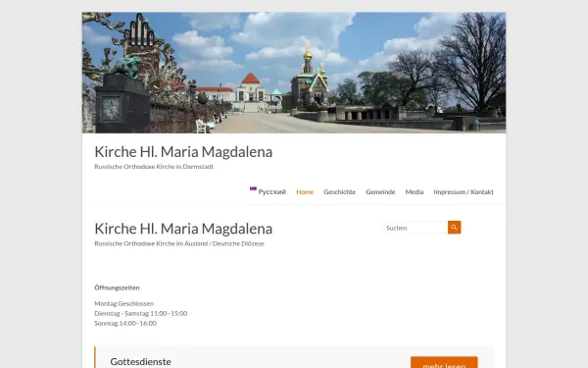Viewport: 588px width, 368px height.
Task: Click the mehr lesen button
Action: pos(444,363)
